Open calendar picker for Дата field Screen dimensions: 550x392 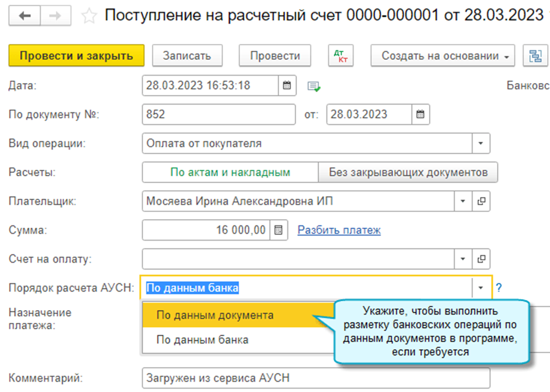click(287, 86)
